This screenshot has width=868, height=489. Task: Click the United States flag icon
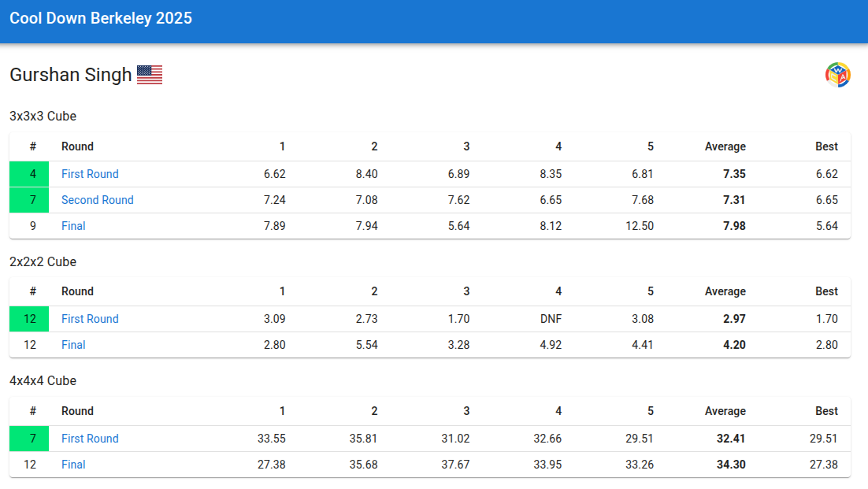(x=150, y=75)
